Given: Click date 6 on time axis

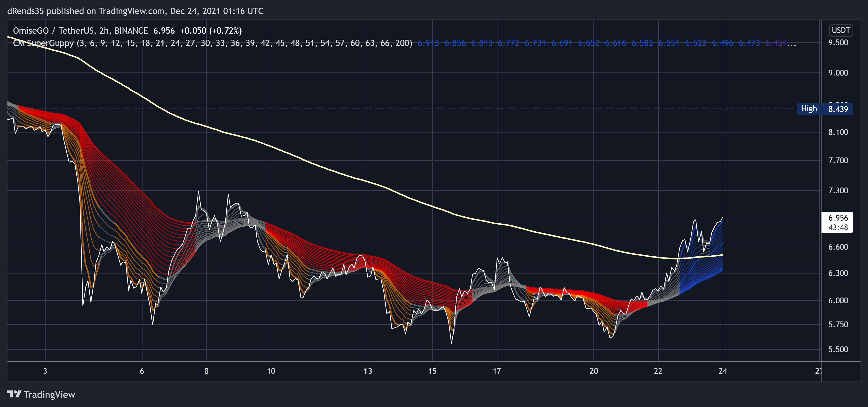Looking at the screenshot, I should (x=142, y=371).
